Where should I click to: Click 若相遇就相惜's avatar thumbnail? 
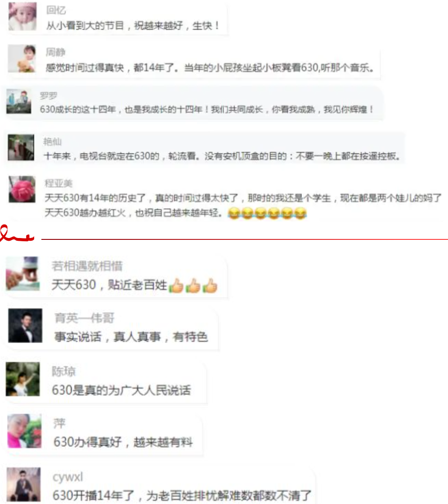tap(23, 274)
